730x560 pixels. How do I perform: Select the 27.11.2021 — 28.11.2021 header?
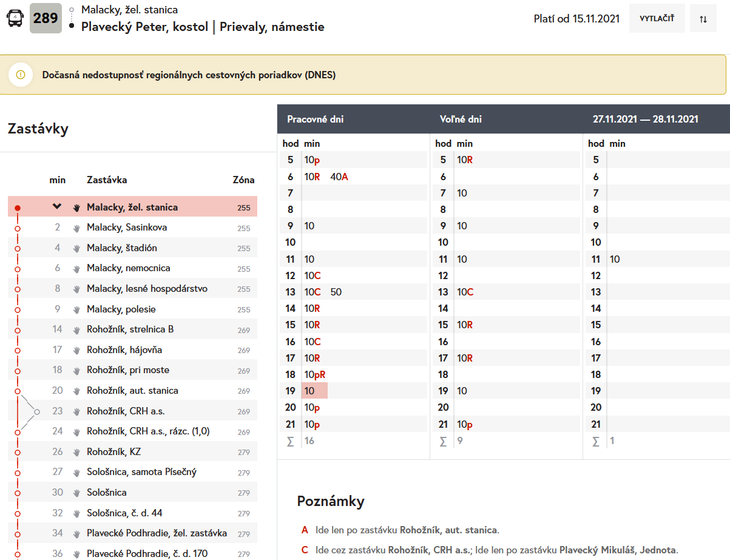(645, 120)
